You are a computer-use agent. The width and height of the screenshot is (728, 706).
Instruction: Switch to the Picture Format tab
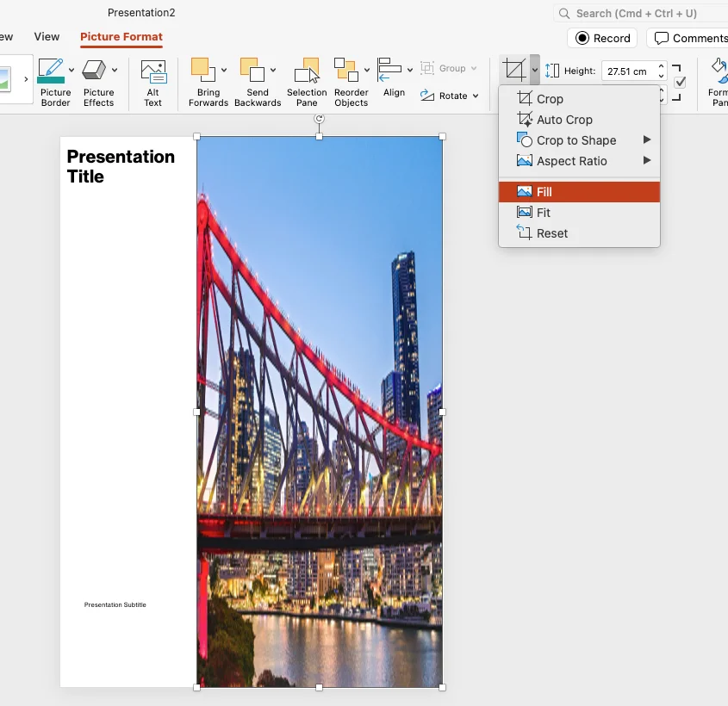pos(121,37)
